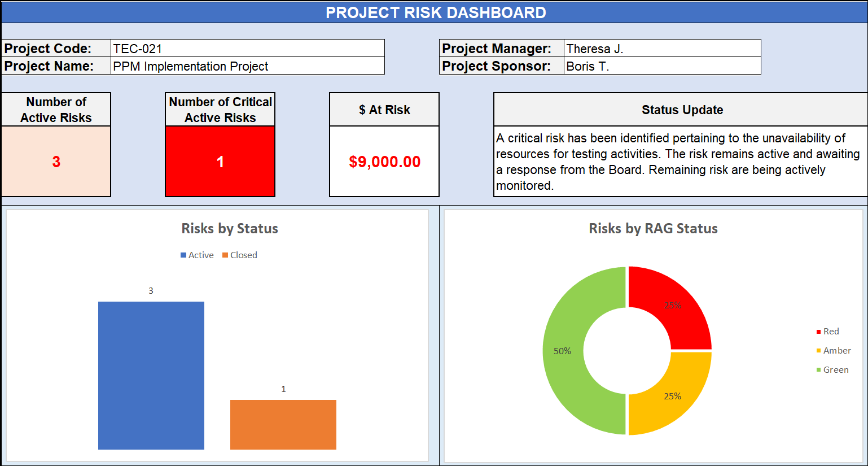
Task: Click the Risks by Status chart title
Action: [x=229, y=229]
